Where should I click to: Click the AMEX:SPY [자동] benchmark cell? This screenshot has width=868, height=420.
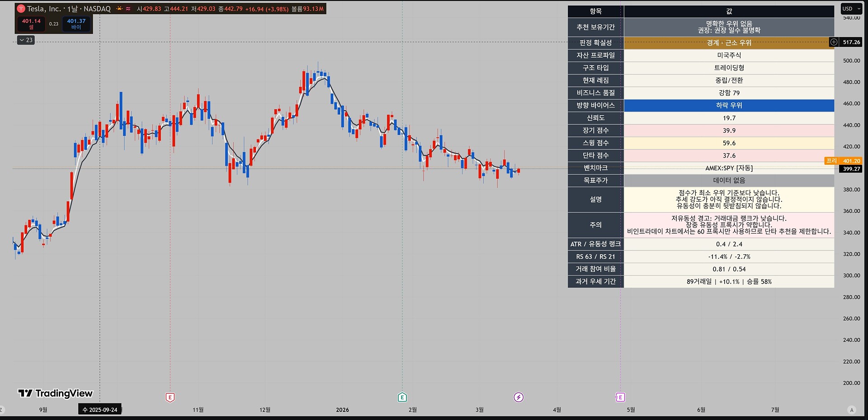pos(729,168)
